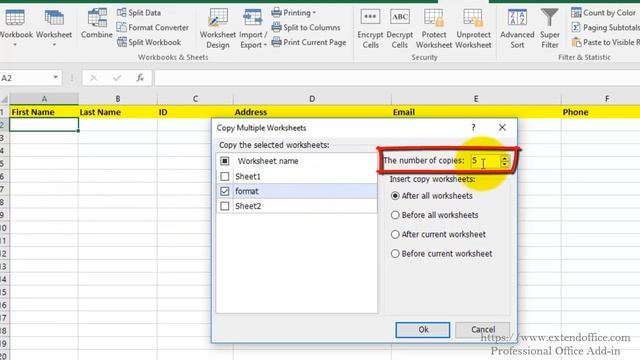
Task: Click the formula bar enter checkmark icon
Action: point(117,78)
